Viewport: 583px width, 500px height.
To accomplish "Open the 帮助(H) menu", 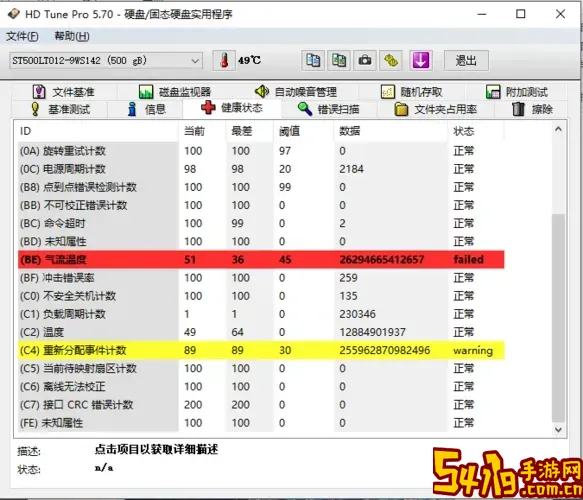I will click(x=72, y=36).
